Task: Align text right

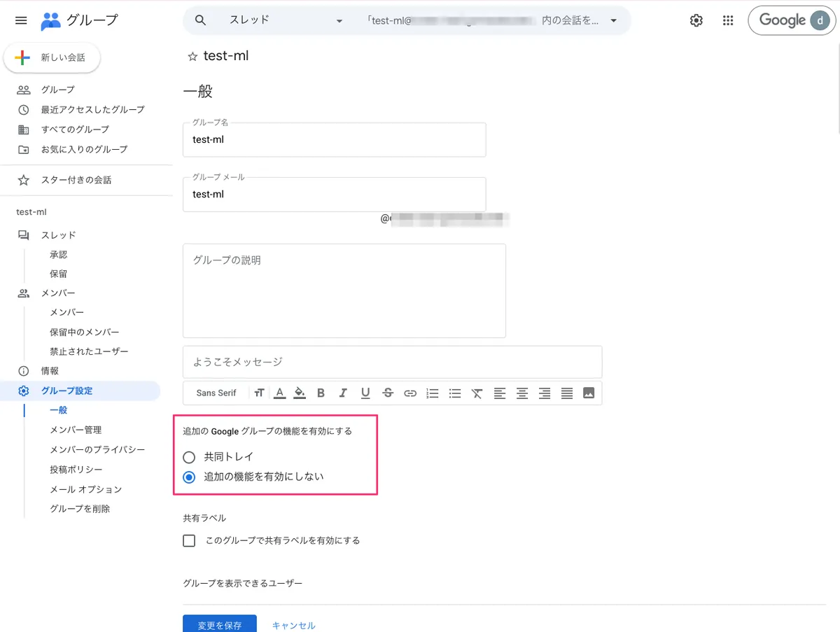Action: coord(545,393)
